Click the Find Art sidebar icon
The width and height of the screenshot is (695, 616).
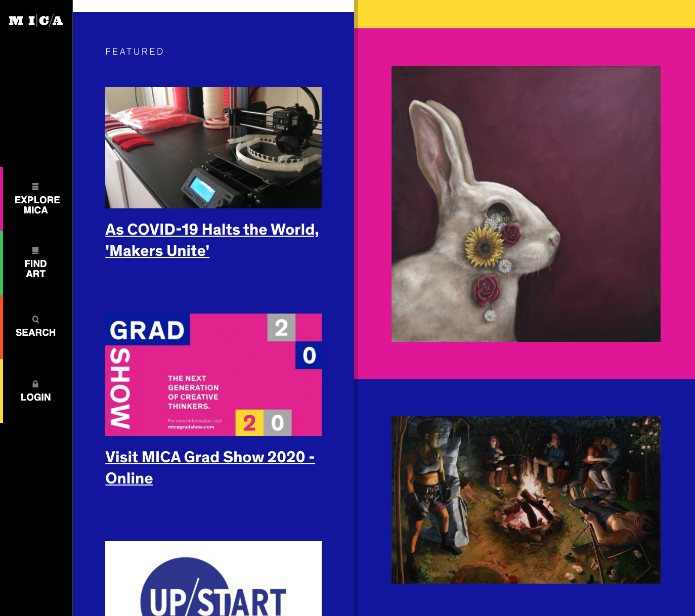pos(35,250)
